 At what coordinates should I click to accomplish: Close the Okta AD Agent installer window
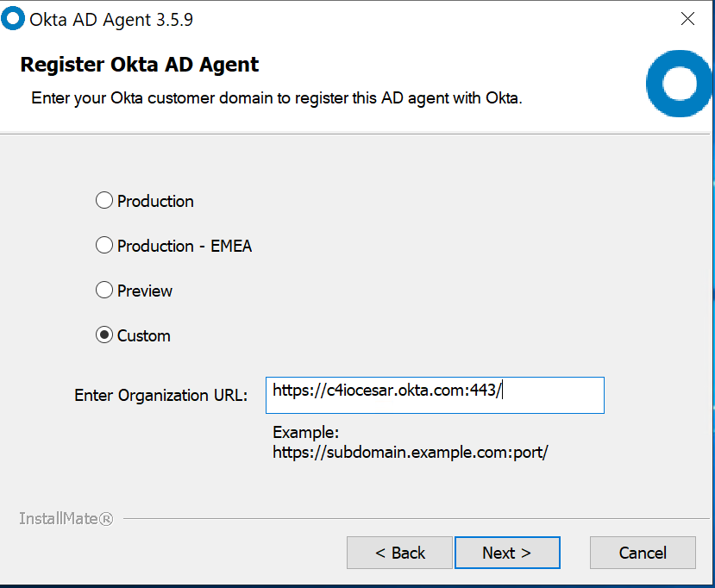687,19
